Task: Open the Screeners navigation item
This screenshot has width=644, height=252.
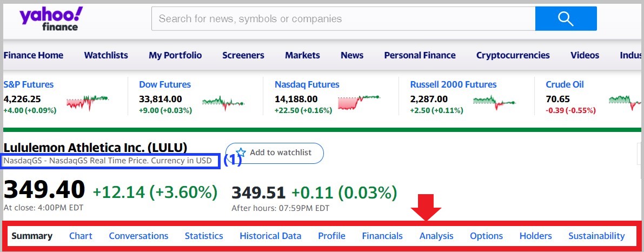Action: pos(243,55)
